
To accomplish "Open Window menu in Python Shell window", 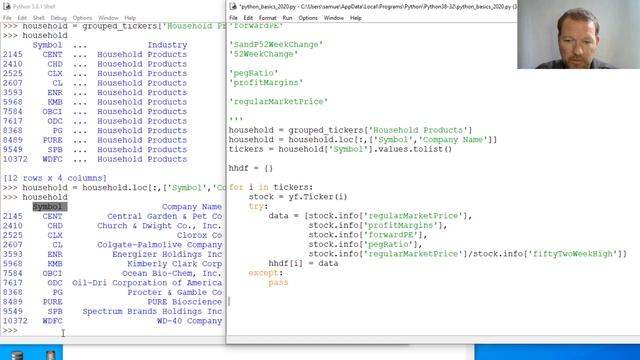I will (108, 18).
